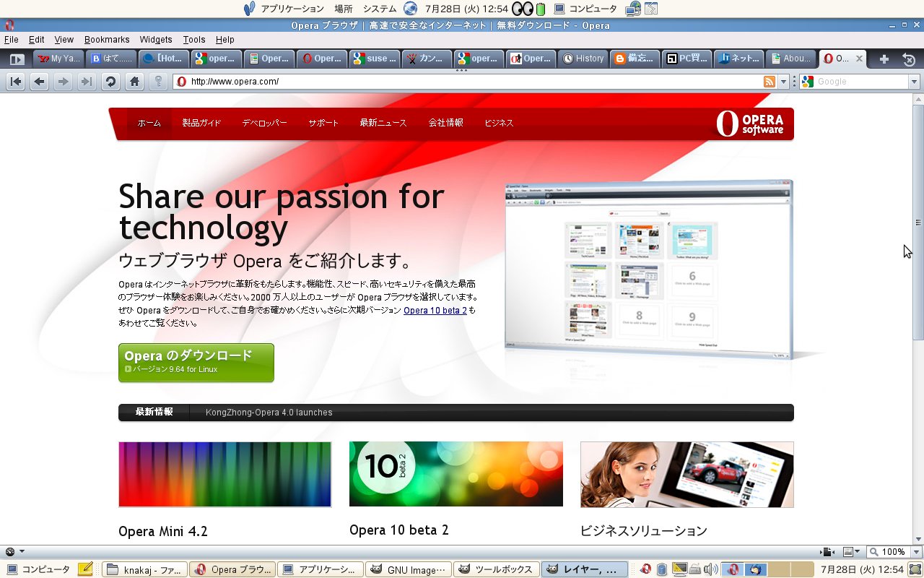
Task: Switch to the GNU Image taskbar window
Action: click(409, 569)
